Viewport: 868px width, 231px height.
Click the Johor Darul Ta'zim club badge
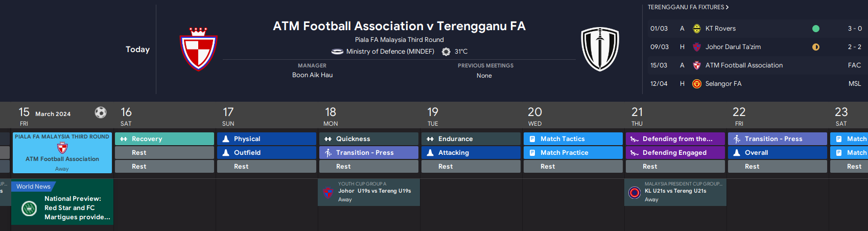[x=696, y=47]
